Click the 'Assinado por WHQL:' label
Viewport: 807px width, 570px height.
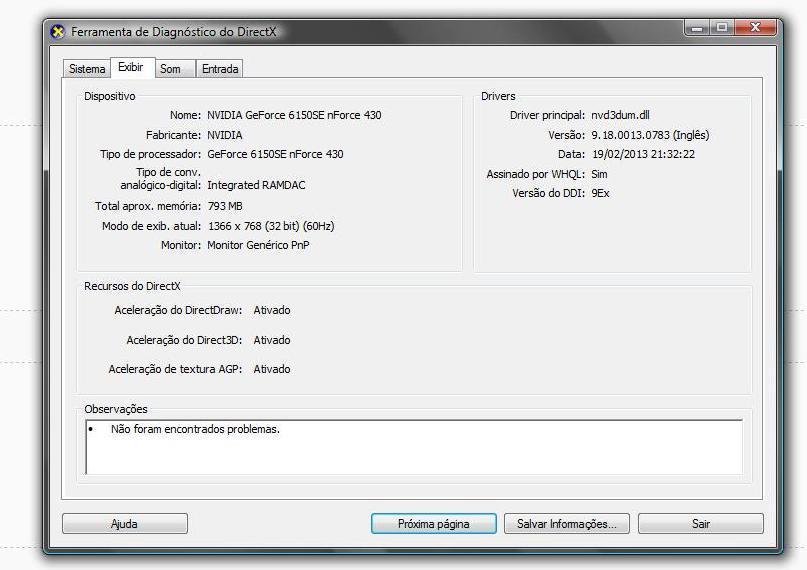(x=535, y=174)
